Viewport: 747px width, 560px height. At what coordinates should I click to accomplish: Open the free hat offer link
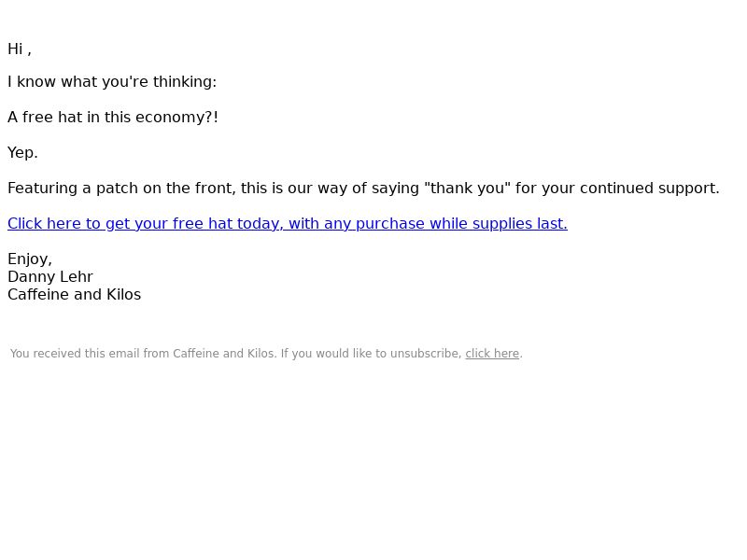pos(288,223)
